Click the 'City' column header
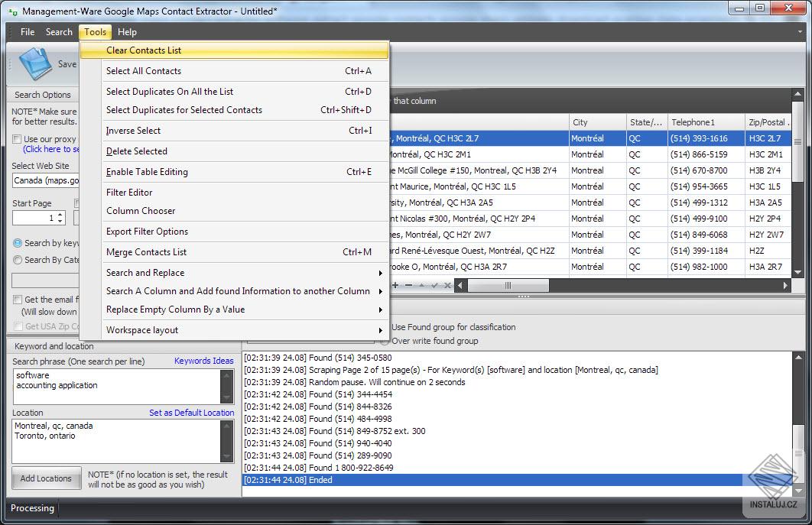Image resolution: width=812 pixels, height=525 pixels. (x=598, y=123)
